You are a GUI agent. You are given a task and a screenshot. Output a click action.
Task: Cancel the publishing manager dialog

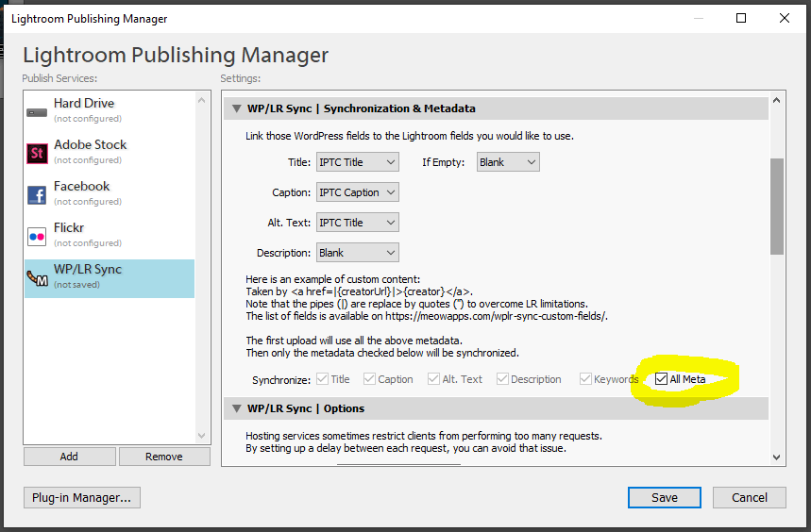coord(750,497)
